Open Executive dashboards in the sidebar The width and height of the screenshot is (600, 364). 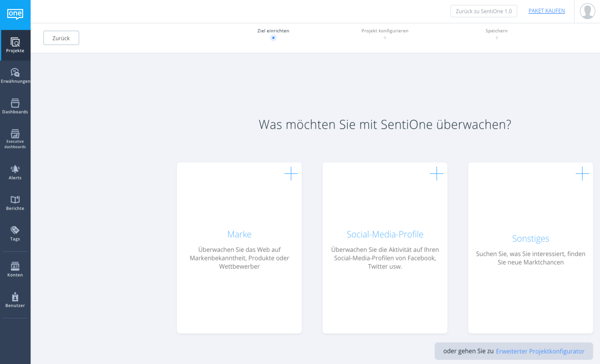15,139
